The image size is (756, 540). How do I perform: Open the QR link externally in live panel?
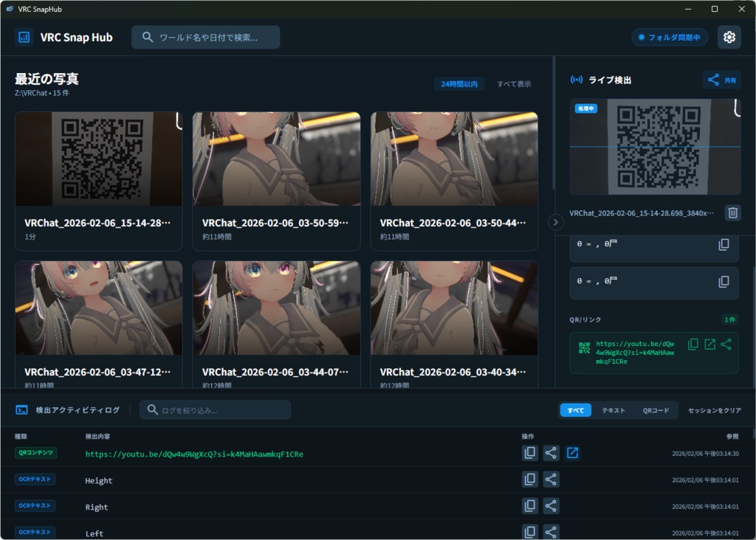(x=709, y=344)
